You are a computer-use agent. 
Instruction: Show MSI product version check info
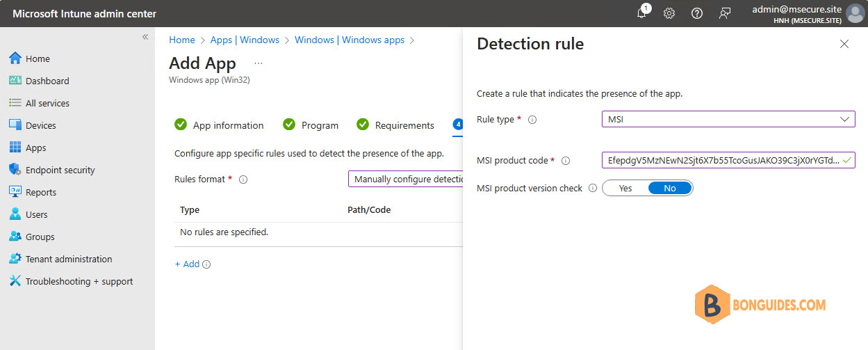(593, 188)
